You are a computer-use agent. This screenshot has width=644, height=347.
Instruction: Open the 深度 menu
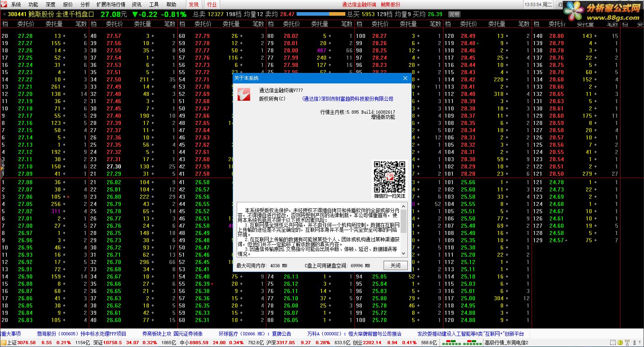(51, 4)
